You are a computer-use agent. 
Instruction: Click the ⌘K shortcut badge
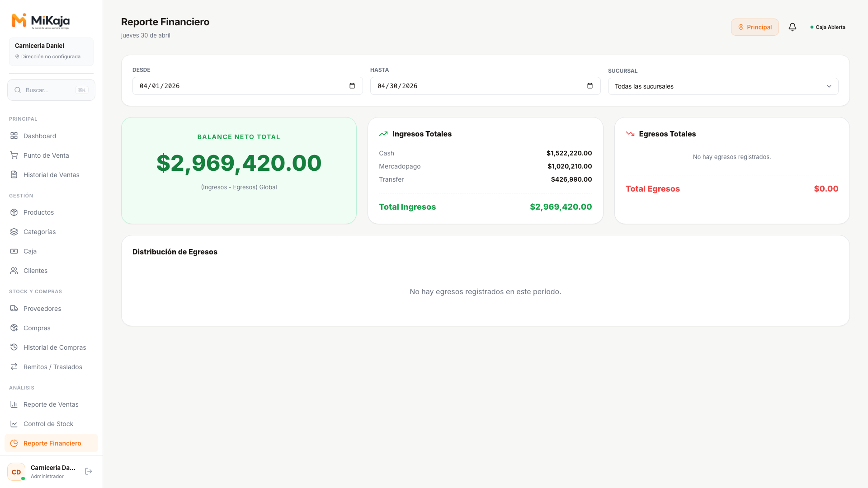coord(82,90)
